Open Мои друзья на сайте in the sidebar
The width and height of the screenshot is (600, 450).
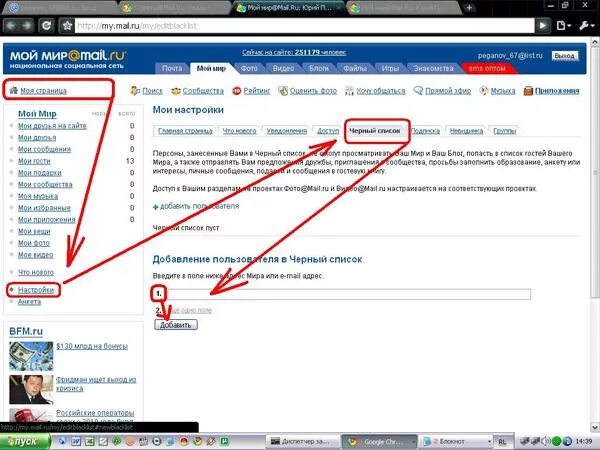52,126
